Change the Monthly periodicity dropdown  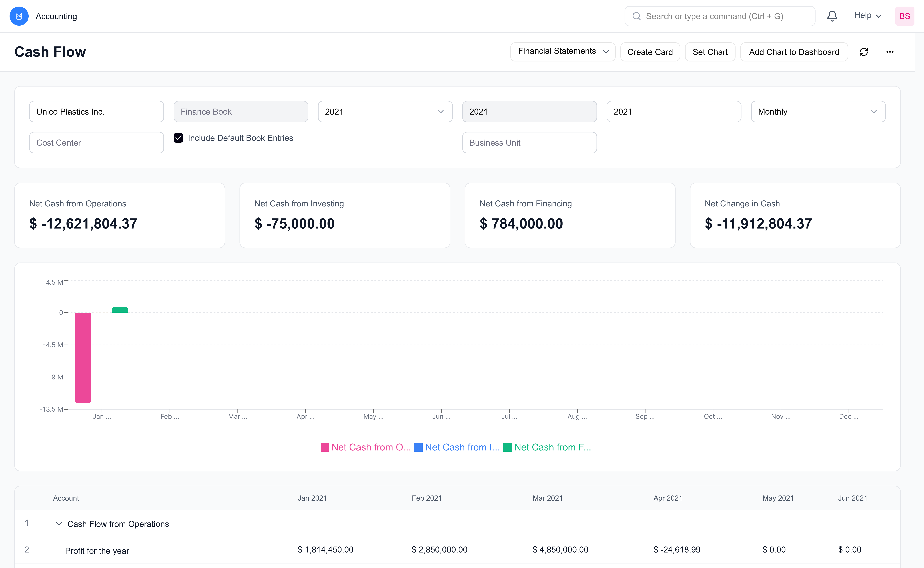[818, 112]
